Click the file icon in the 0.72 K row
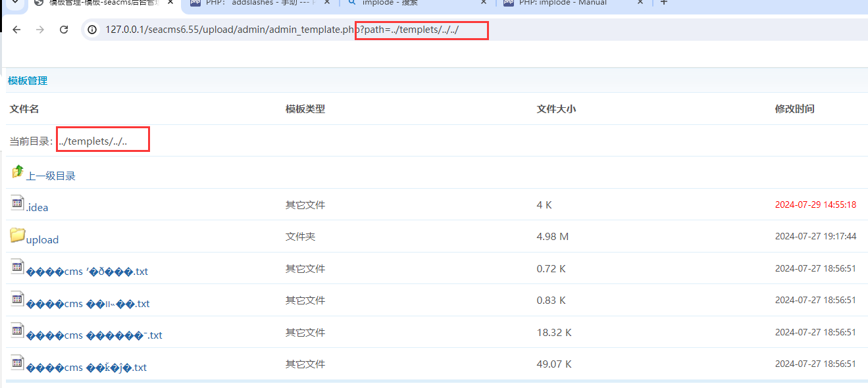Screen dimensions: 868x388 (18, 267)
